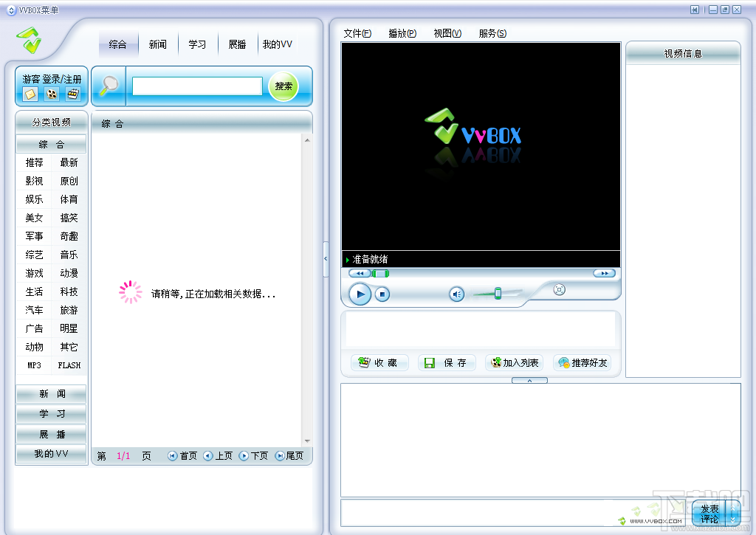756x535 pixels.
Task: Select the 体育 video category
Action: coord(69,199)
